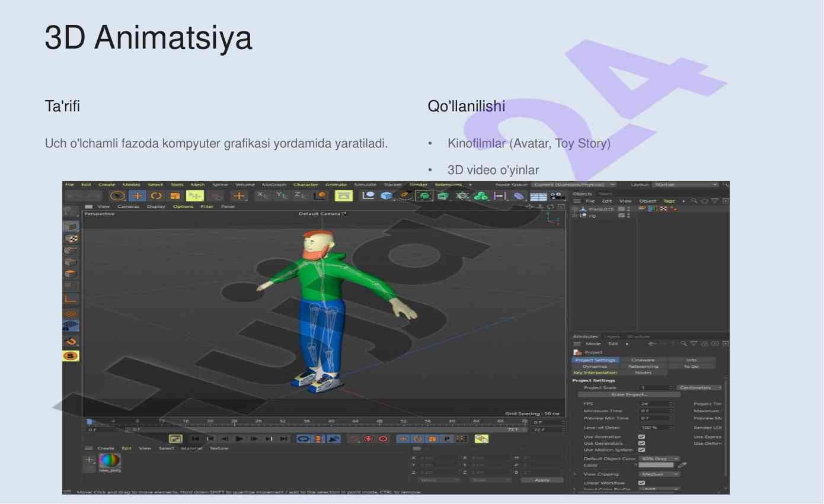824x504 pixels.
Task: Click the Attributes back arrow icon
Action: pos(653,344)
